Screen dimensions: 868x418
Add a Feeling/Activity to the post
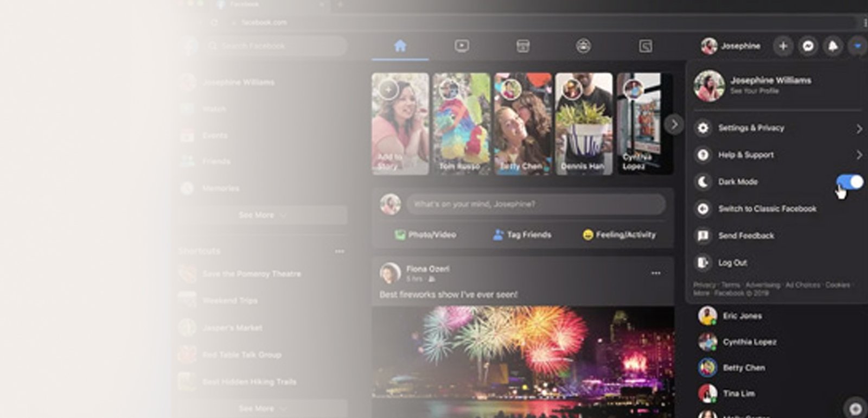tap(619, 235)
